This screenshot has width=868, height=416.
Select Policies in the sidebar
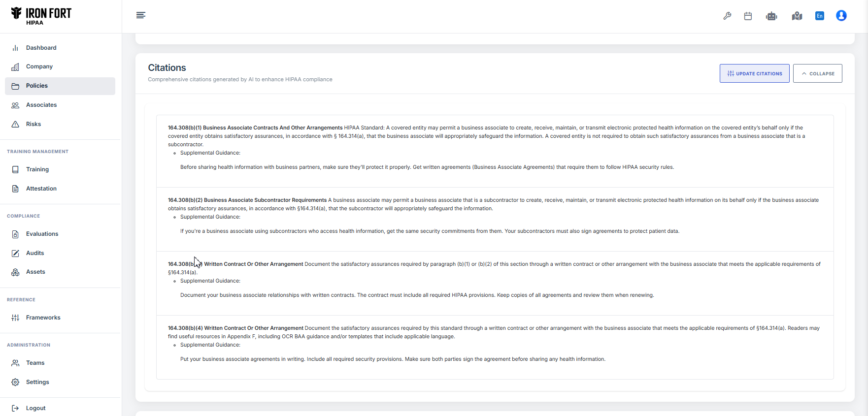(x=37, y=86)
